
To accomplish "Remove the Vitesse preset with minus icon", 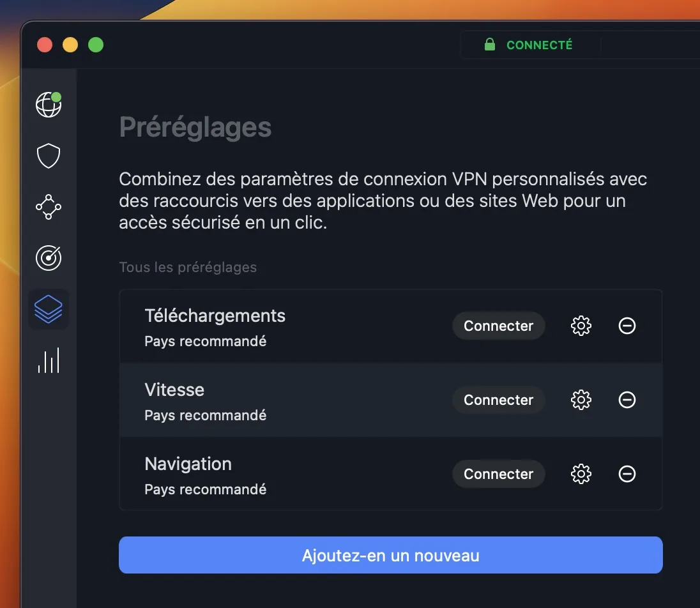I will click(x=627, y=400).
